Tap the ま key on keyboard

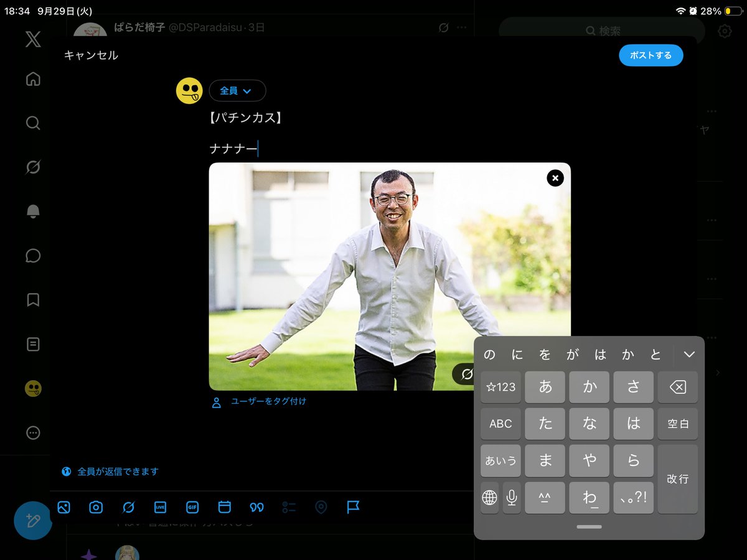(x=545, y=460)
